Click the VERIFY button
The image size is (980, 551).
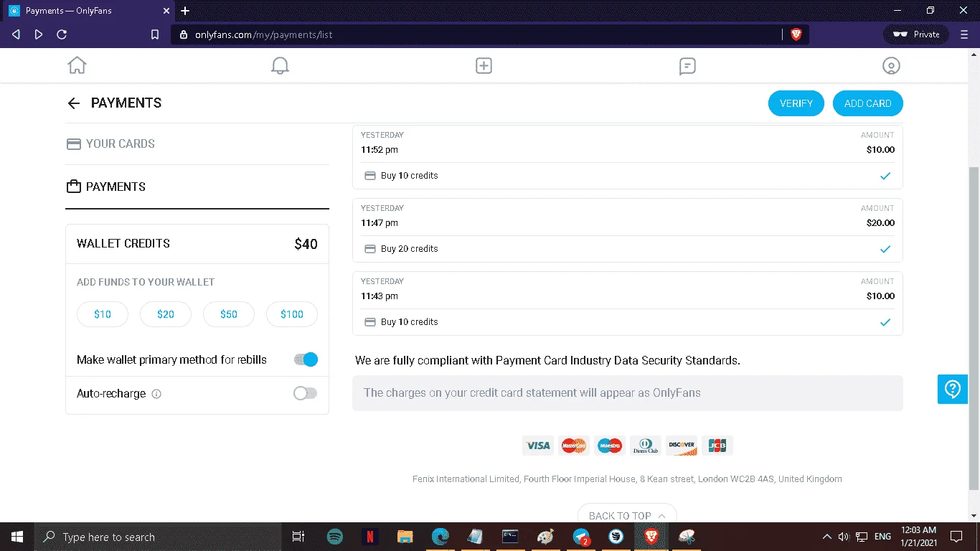point(796,103)
